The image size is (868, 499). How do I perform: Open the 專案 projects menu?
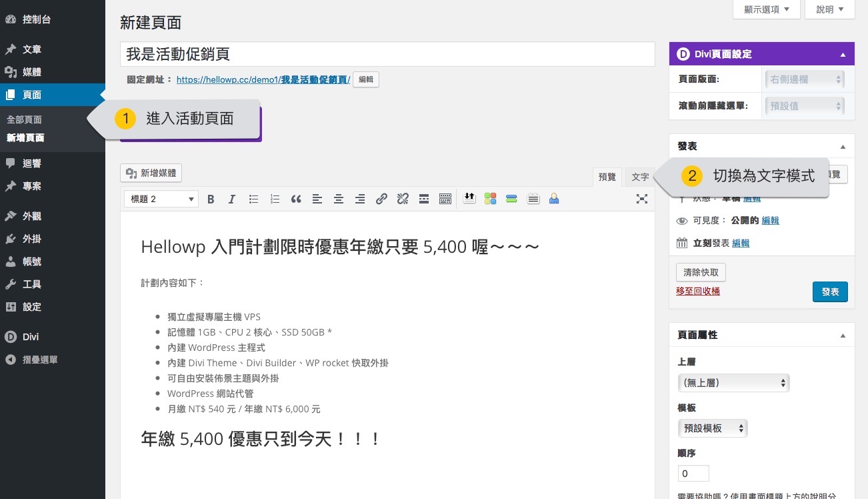point(53,186)
